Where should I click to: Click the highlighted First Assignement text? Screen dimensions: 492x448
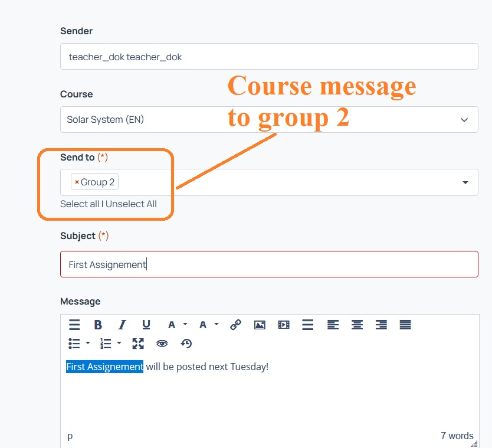(104, 367)
